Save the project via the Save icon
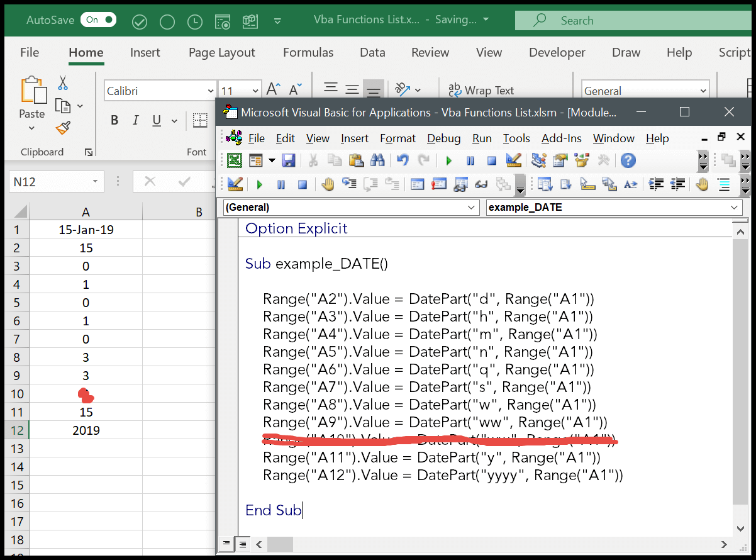 (x=288, y=160)
